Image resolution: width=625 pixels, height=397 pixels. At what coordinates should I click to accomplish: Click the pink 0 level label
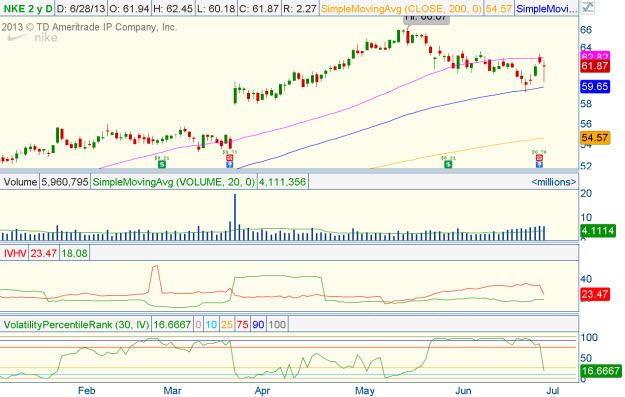click(198, 324)
